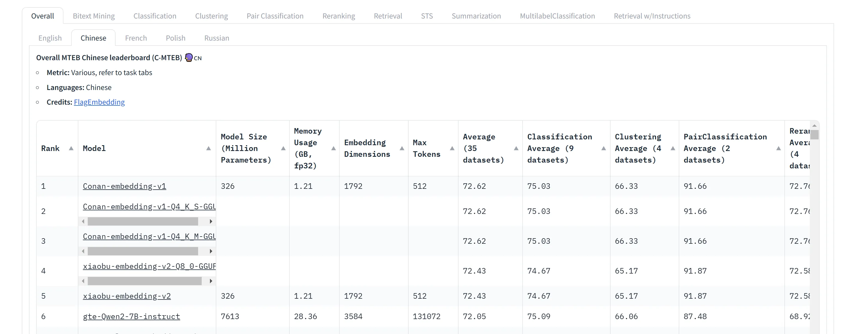The height and width of the screenshot is (334, 868).
Task: Open xiaobu-embedding-v2 model link
Action: tap(127, 296)
